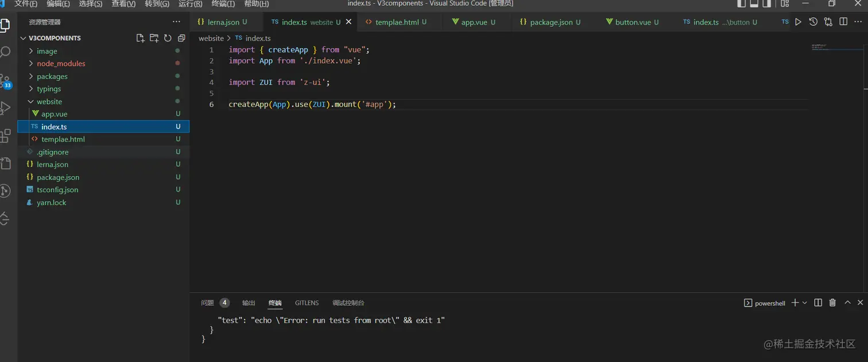Open app.vue in the file tree
868x362 pixels.
click(103, 114)
